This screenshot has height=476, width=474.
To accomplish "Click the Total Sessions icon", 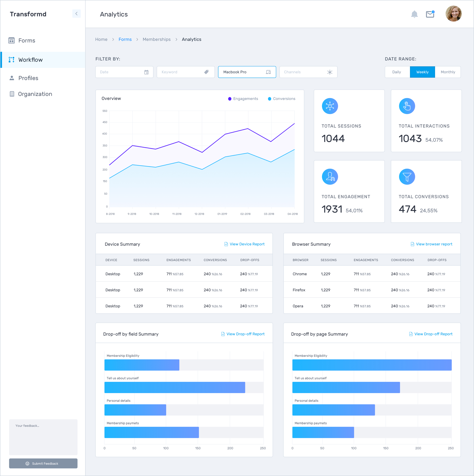I will 330,106.
